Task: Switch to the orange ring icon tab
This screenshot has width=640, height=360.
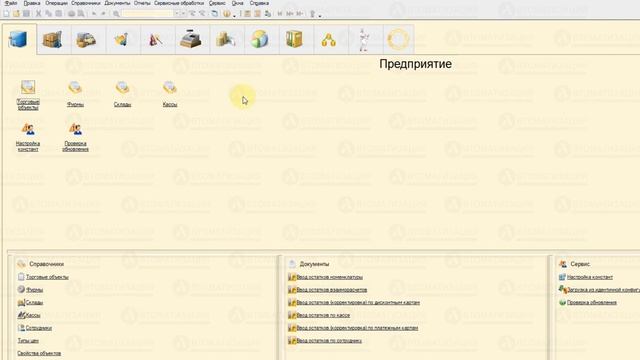Action: pyautogui.click(x=398, y=40)
